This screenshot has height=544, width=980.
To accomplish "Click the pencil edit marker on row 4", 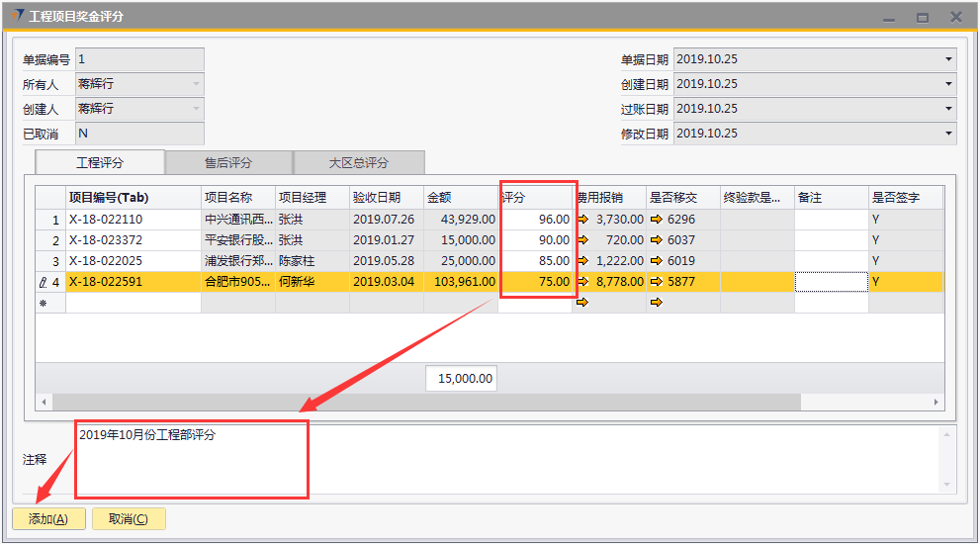I will pyautogui.click(x=43, y=282).
